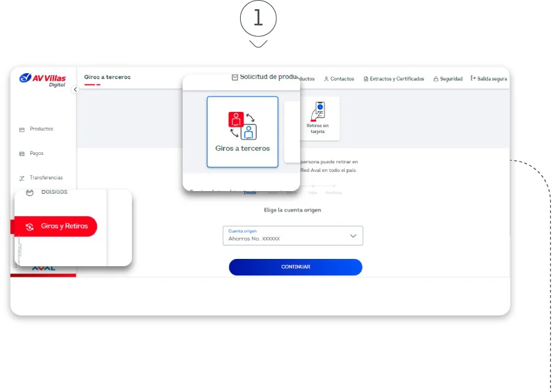Viewport: 552px width, 392px height.
Task: Log out with Salida segura
Action: pos(489,78)
